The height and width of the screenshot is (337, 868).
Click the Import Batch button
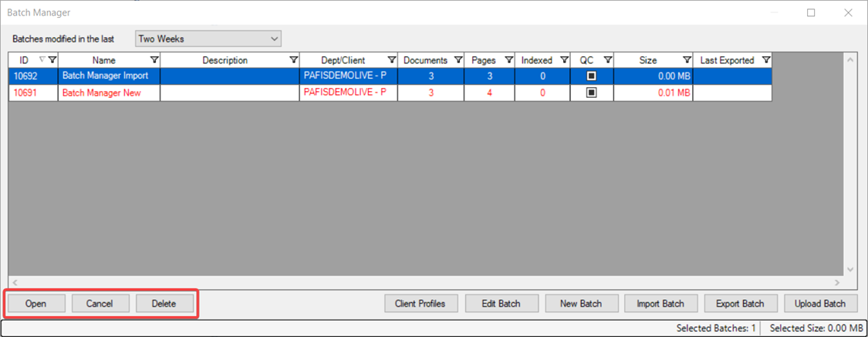tap(660, 303)
